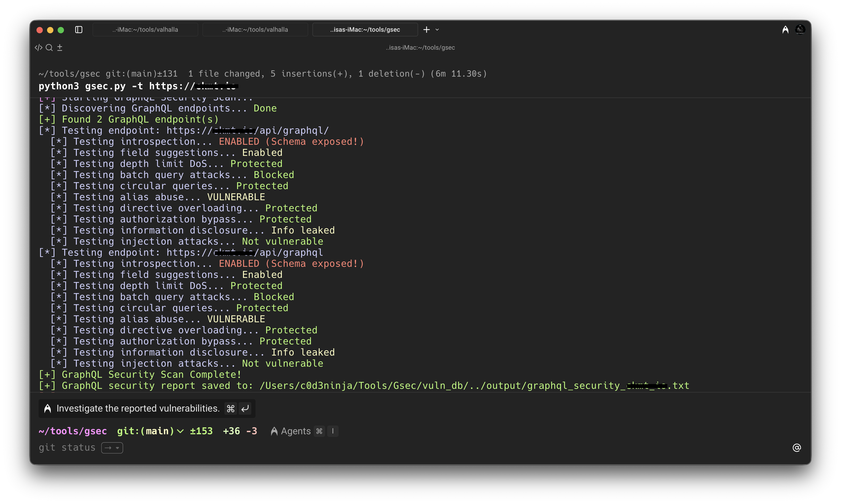Open the Agents panel

(x=294, y=431)
